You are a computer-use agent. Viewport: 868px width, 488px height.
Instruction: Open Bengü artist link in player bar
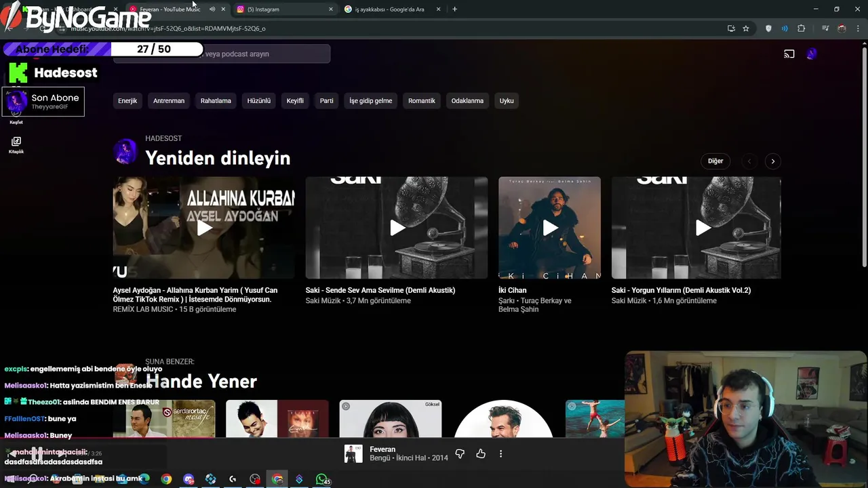pos(380,458)
